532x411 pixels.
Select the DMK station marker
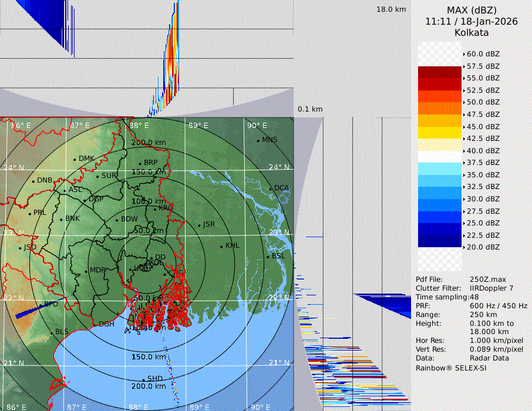[x=75, y=159]
